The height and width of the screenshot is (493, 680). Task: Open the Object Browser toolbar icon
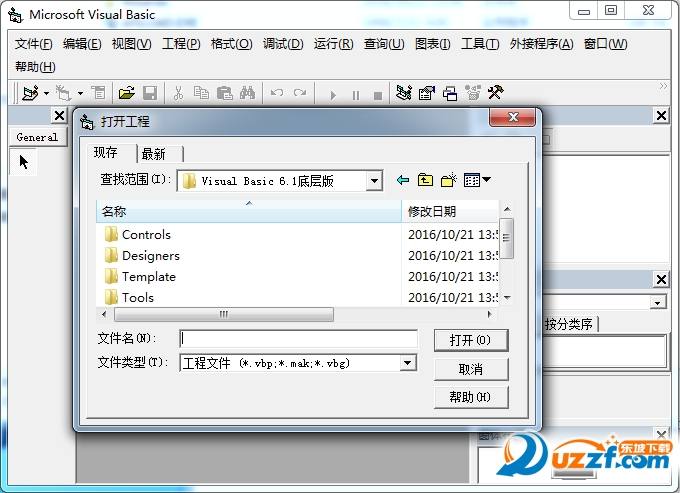pyautogui.click(x=473, y=93)
